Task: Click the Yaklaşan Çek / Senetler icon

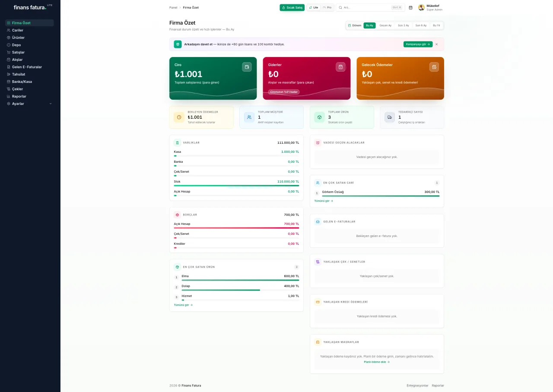Action: pyautogui.click(x=318, y=262)
